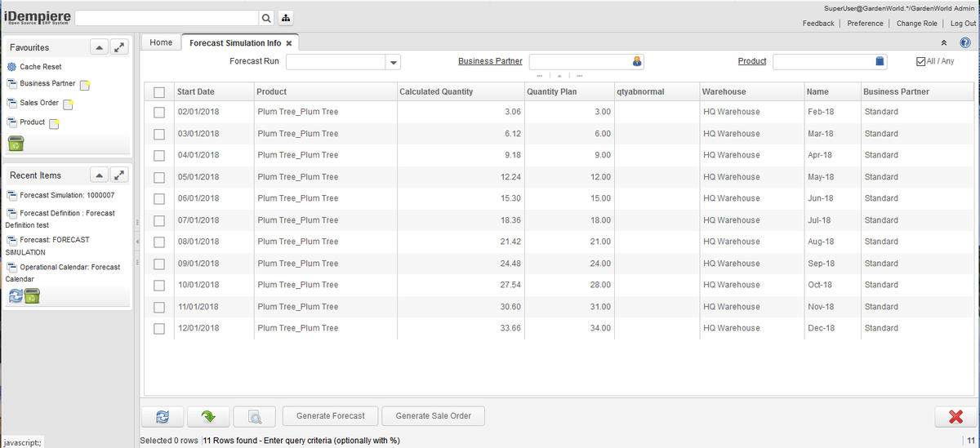Click the green arrow OK button
Screen dimensions: 980x448
tap(208, 416)
